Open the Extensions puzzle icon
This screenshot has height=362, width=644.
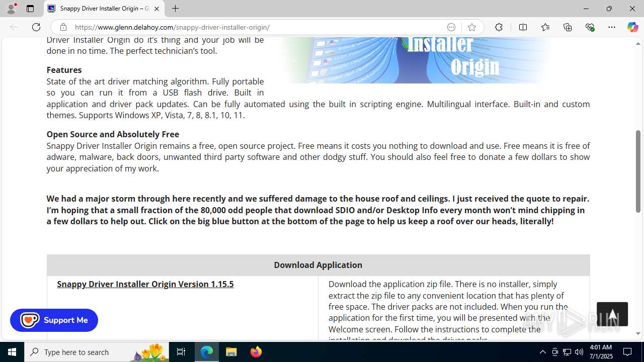(x=499, y=27)
